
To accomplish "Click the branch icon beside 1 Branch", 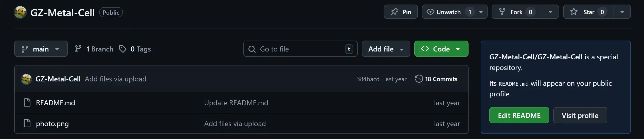I will pyautogui.click(x=78, y=49).
